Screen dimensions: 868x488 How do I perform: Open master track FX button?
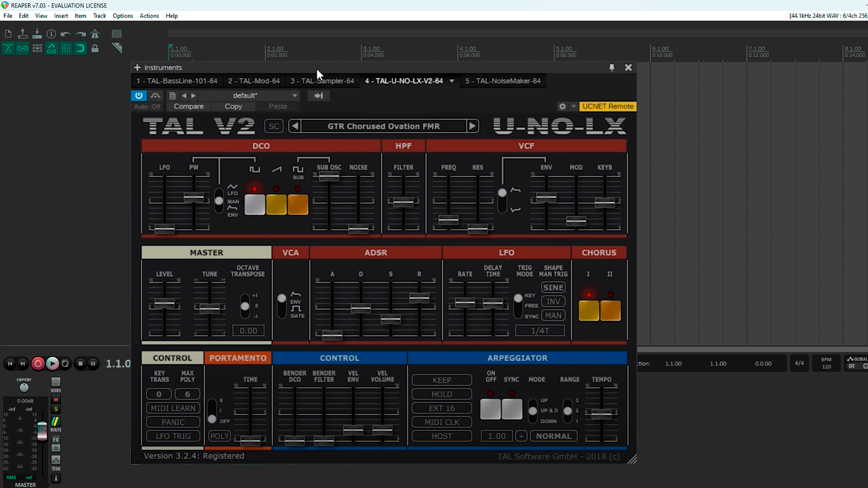coord(56,440)
